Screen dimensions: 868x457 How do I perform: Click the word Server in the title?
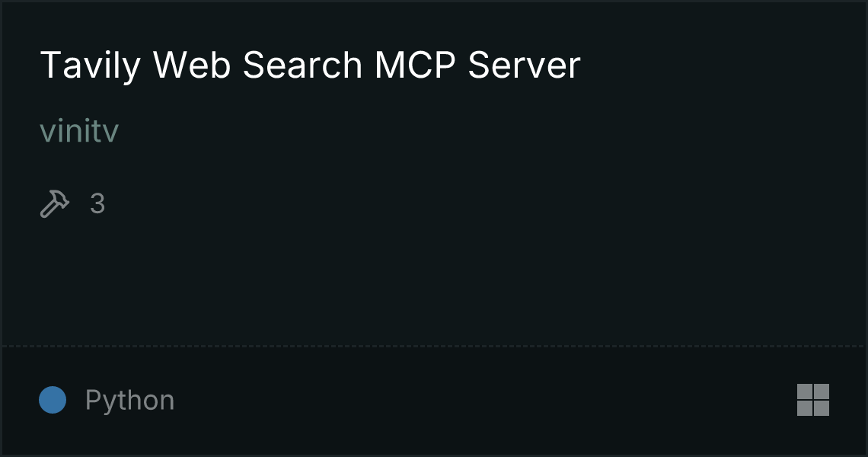[x=524, y=65]
